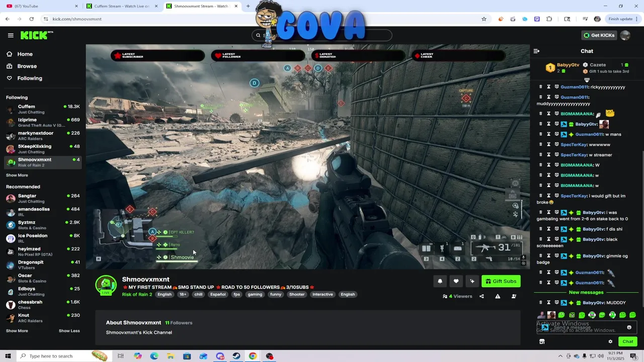Click New messages divider in chat
644x362 pixels.
[586, 293]
